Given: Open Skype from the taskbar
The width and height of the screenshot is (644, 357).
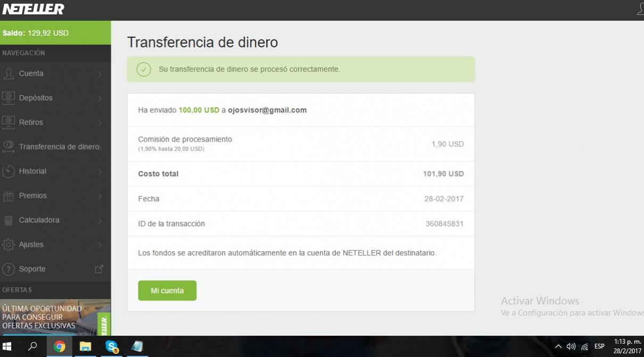Looking at the screenshot, I should tap(112, 346).
